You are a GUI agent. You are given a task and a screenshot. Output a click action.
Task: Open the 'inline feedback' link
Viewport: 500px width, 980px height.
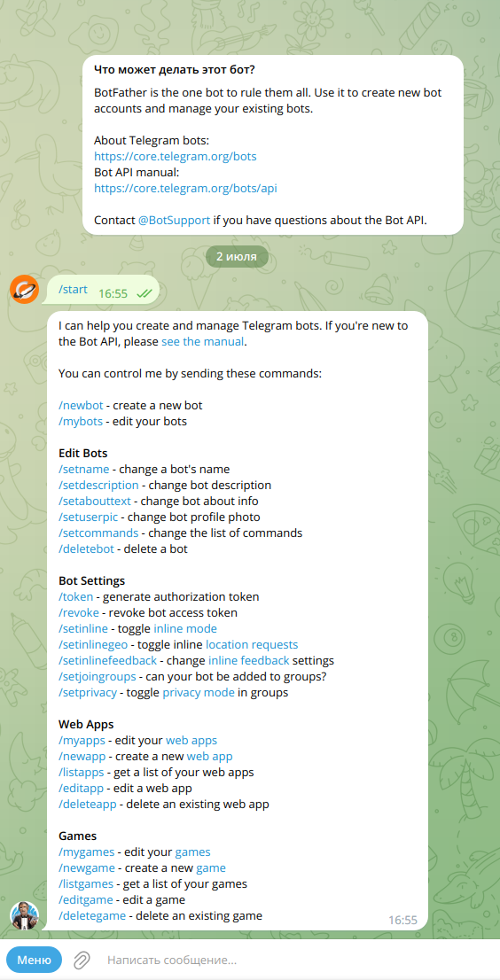[x=249, y=661]
